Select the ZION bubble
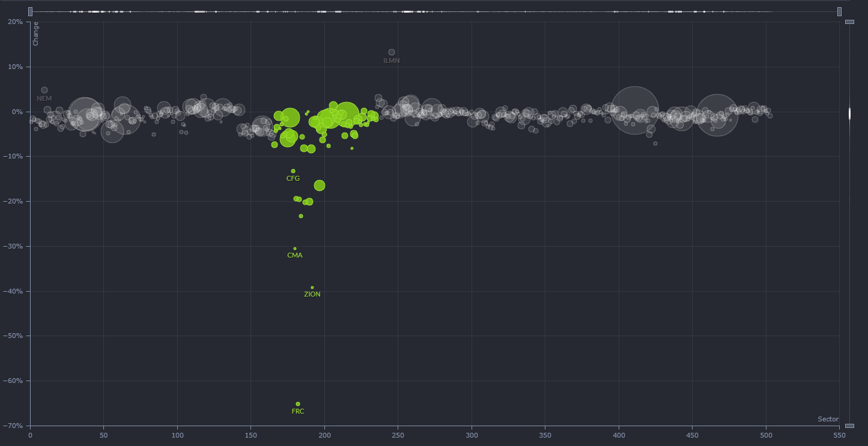Image resolution: width=868 pixels, height=446 pixels. pos(312,288)
